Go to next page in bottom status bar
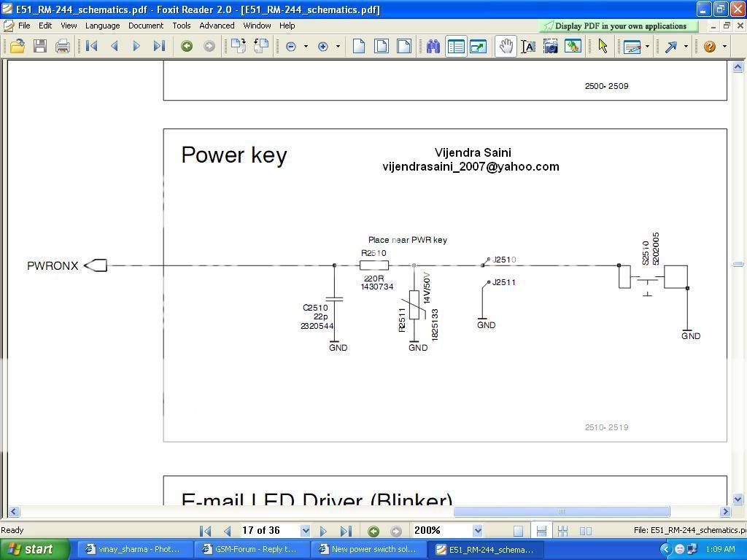This screenshot has height=560, width=747. [x=323, y=531]
